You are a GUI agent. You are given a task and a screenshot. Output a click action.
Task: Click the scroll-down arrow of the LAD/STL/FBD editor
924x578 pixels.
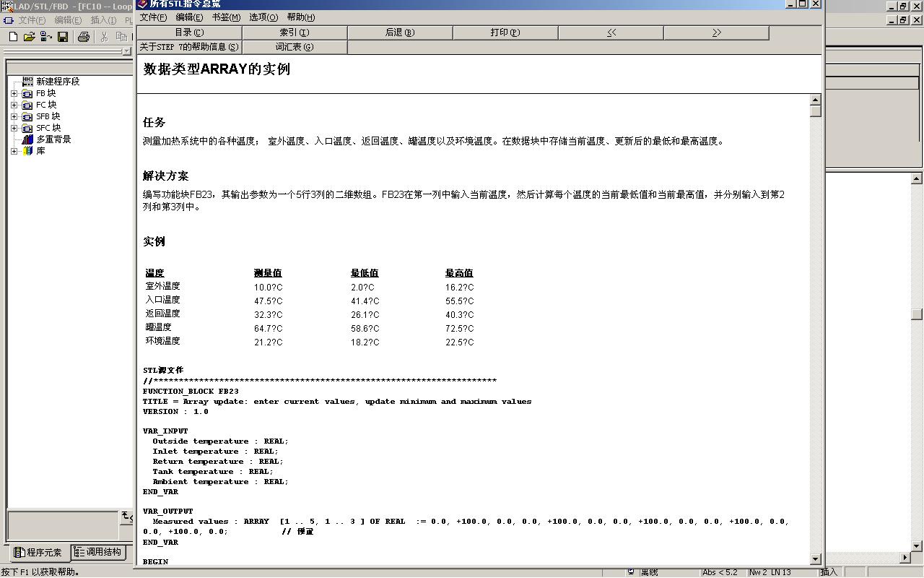pyautogui.click(x=917, y=546)
